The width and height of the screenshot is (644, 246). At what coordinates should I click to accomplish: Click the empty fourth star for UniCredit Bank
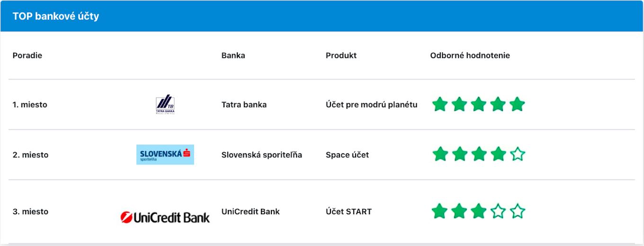[x=498, y=211]
